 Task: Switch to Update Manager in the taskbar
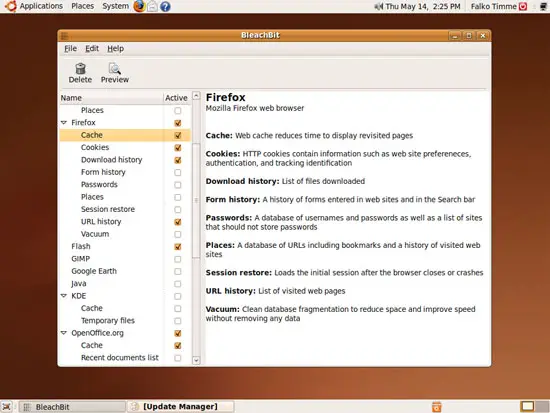181,407
